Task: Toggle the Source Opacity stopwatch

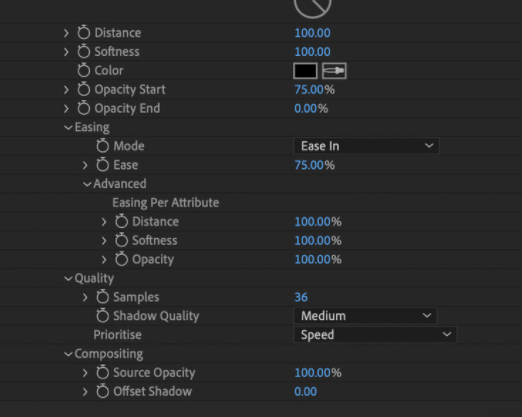Action: click(103, 372)
